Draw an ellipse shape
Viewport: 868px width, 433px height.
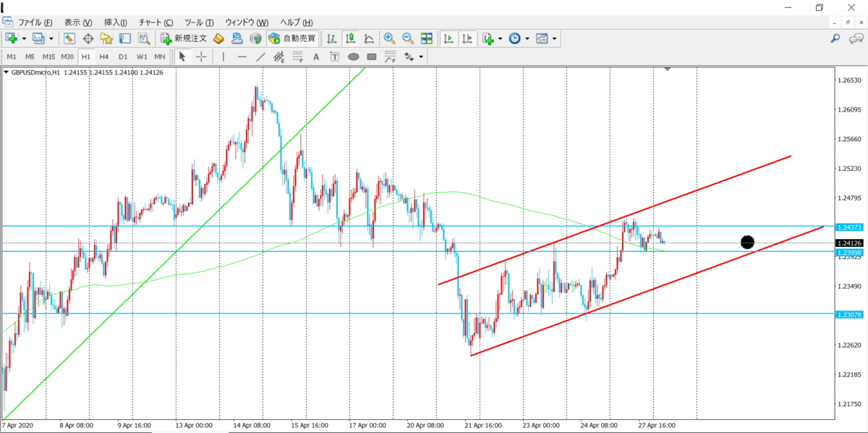354,56
